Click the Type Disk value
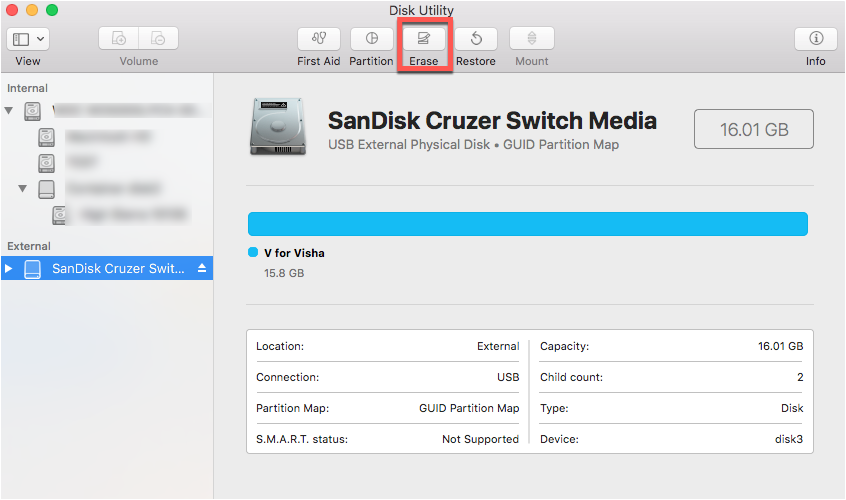This screenshot has width=846, height=500. [x=792, y=408]
